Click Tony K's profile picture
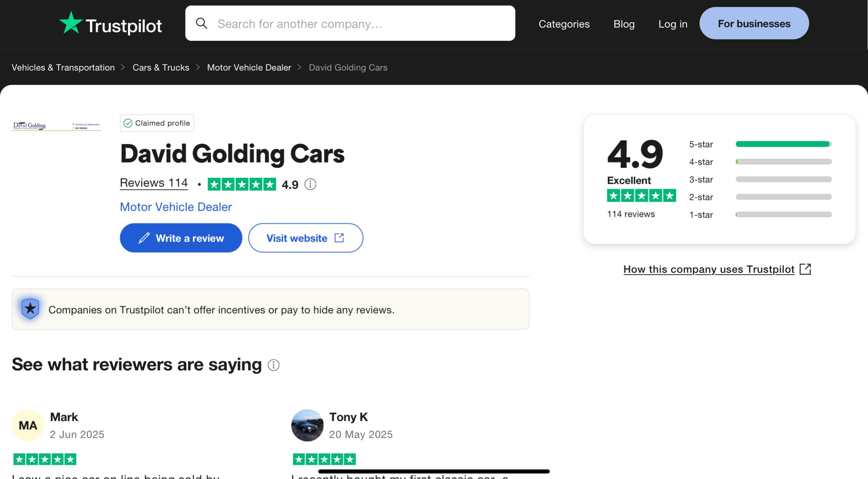 307,425
